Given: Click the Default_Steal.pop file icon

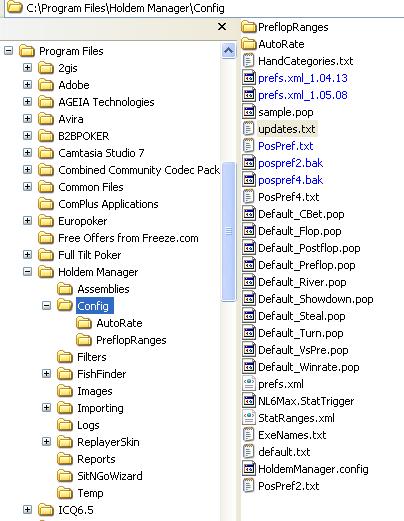Looking at the screenshot, I should pyautogui.click(x=248, y=316).
